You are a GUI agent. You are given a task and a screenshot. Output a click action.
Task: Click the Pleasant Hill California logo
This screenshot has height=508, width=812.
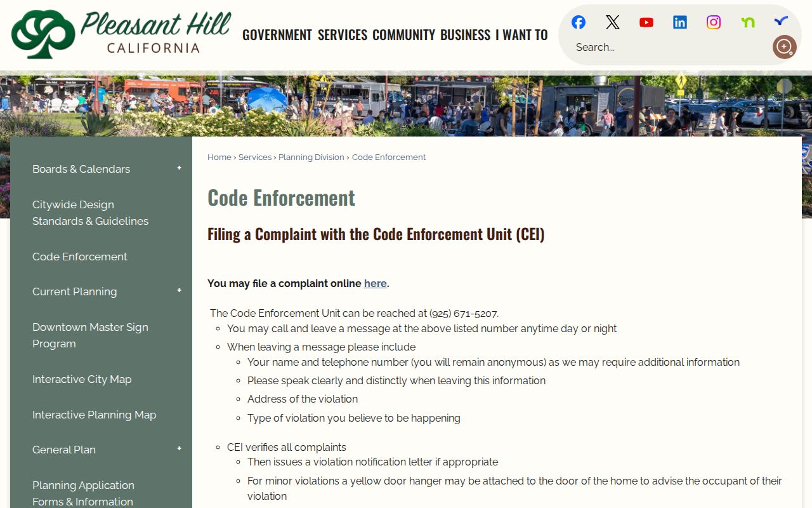(x=121, y=34)
